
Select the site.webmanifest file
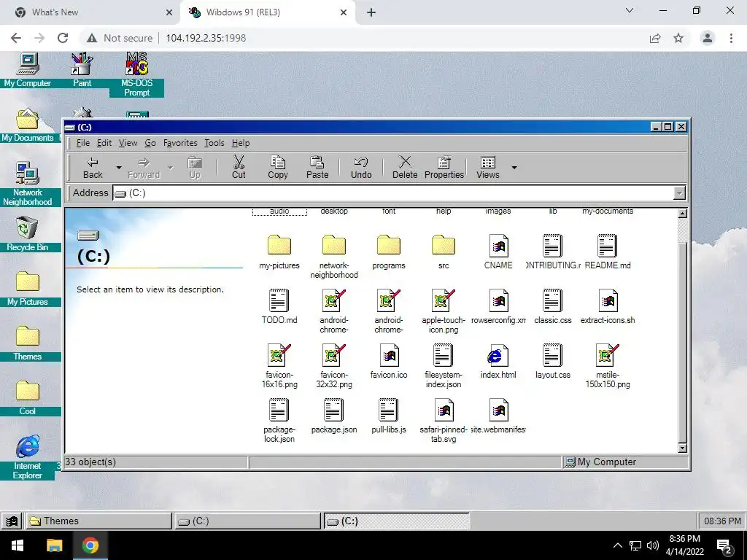click(498, 416)
